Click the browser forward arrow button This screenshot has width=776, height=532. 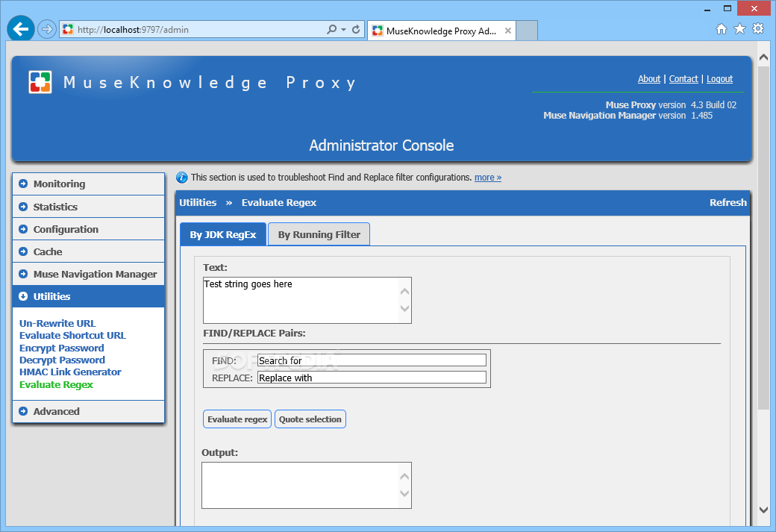point(46,30)
